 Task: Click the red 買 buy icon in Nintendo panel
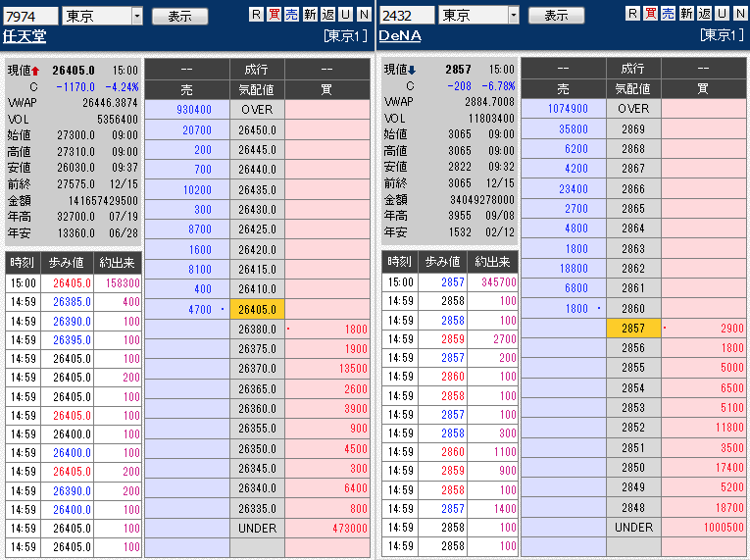[275, 15]
